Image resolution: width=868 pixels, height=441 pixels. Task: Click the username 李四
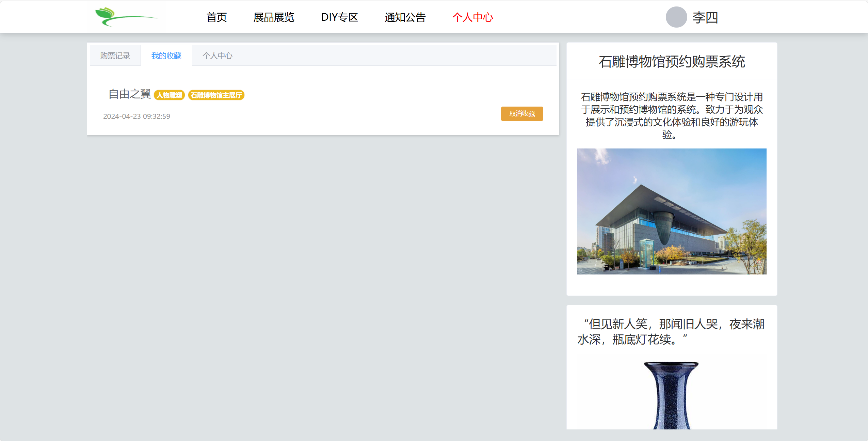(x=705, y=17)
